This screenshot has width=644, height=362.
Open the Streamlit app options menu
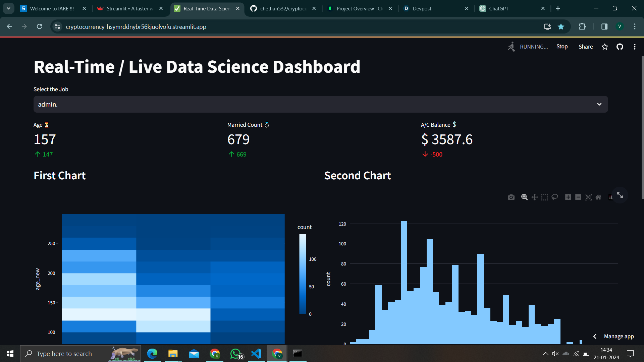click(x=634, y=47)
